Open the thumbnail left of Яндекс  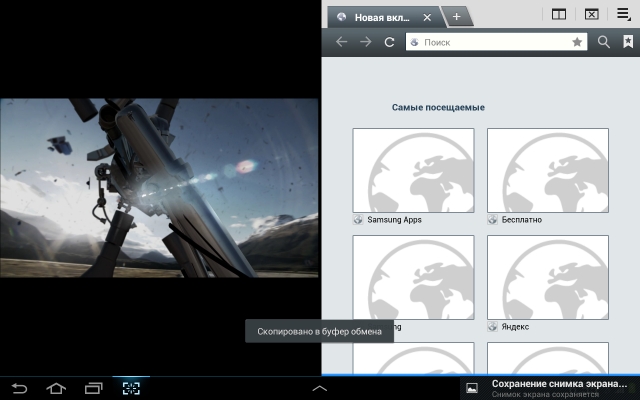point(413,277)
